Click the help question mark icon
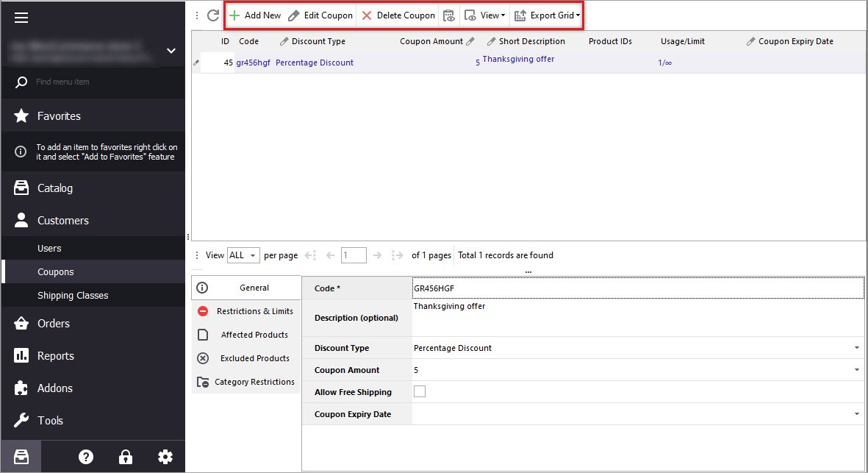 pos(86,457)
